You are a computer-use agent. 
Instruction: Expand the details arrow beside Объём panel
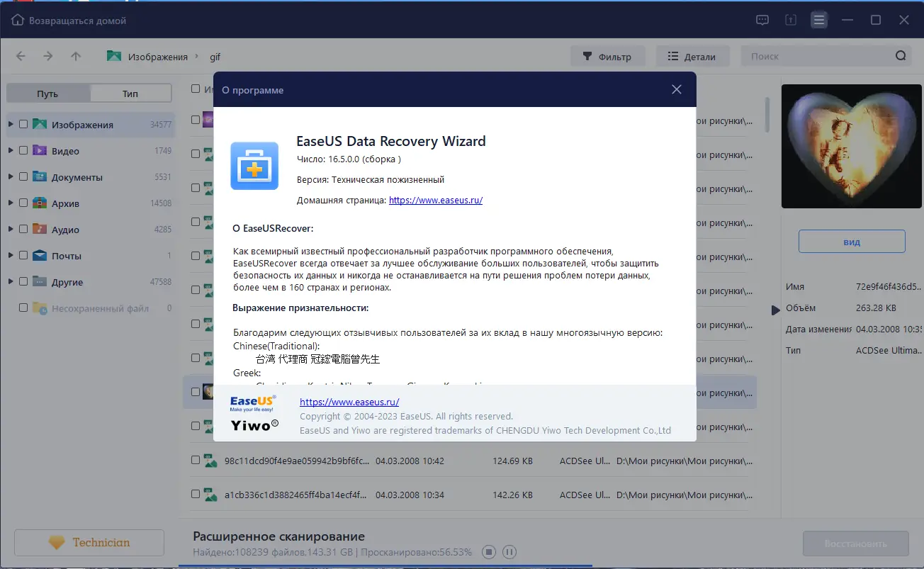tap(777, 308)
